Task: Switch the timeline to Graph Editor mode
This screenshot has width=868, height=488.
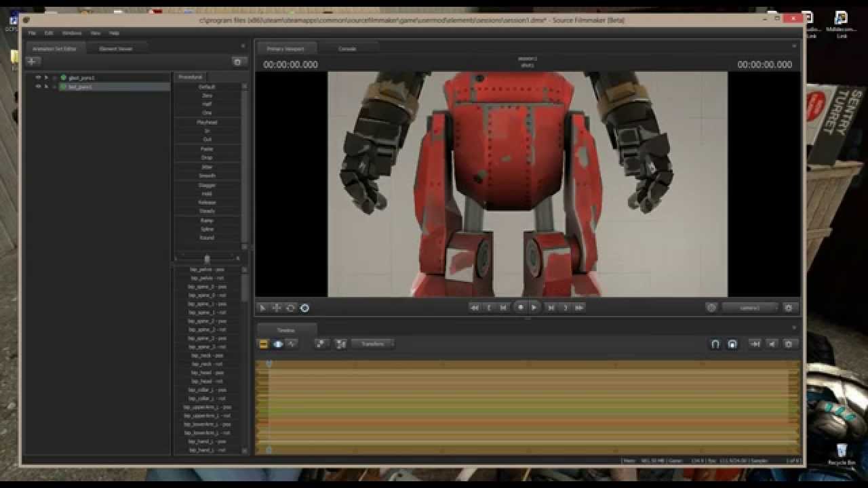Action: pos(292,344)
